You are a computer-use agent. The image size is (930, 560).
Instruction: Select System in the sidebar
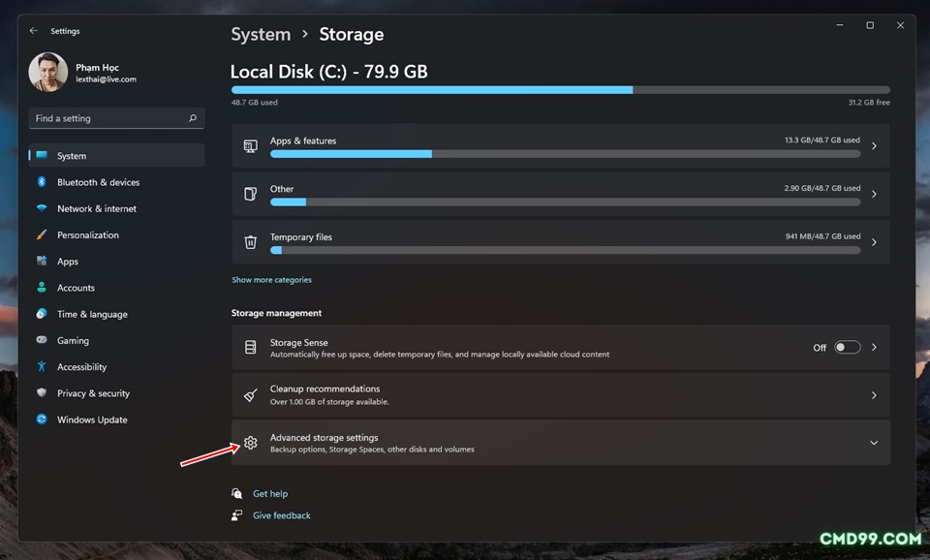pyautogui.click(x=117, y=155)
